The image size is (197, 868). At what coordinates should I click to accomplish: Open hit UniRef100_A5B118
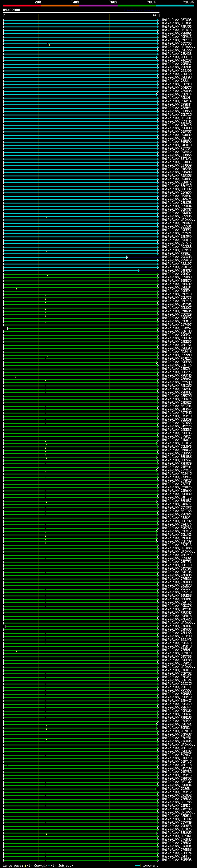pyautogui.click(x=177, y=40)
